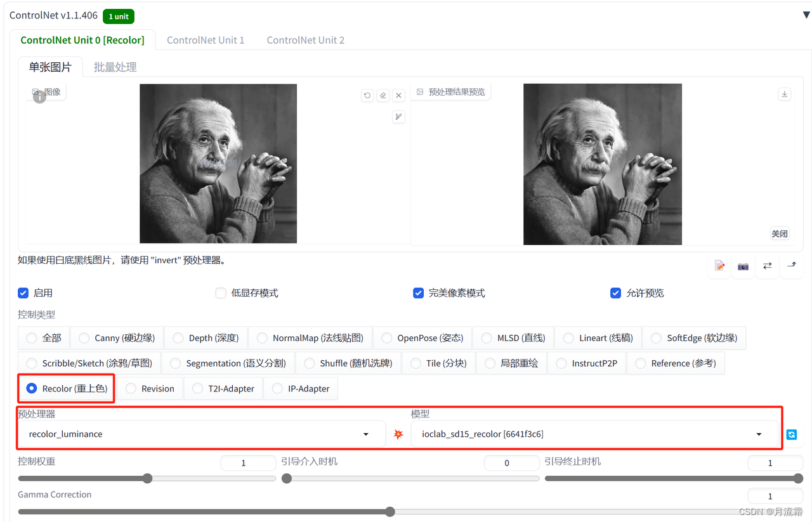Toggle the 允许预览 checkbox
Image resolution: width=812 pixels, height=522 pixels.
tap(615, 293)
